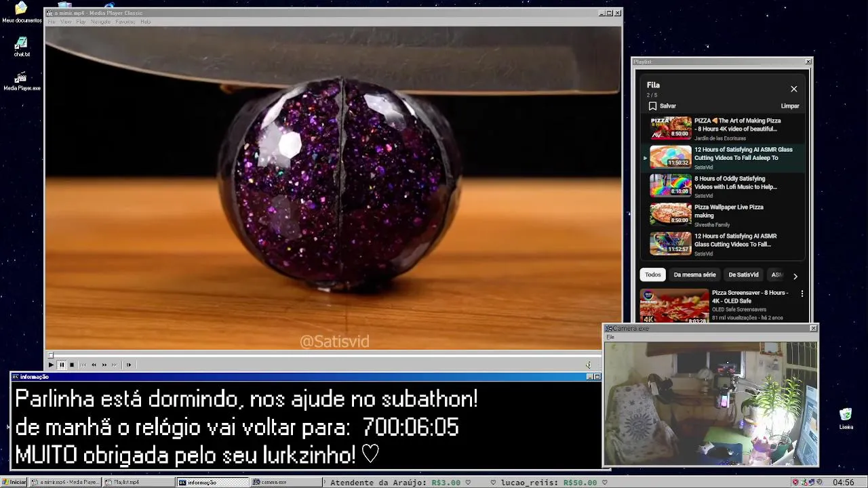The width and height of the screenshot is (868, 488).
Task: Click the 'Shrestha Family' channel text
Action: point(712,225)
